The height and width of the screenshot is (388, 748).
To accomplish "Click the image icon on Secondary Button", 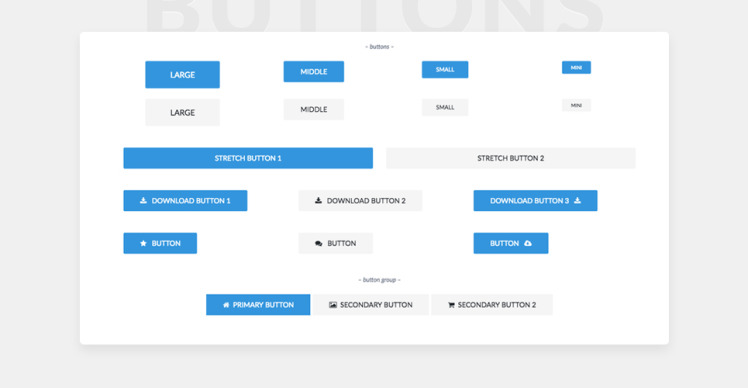I will tap(333, 305).
